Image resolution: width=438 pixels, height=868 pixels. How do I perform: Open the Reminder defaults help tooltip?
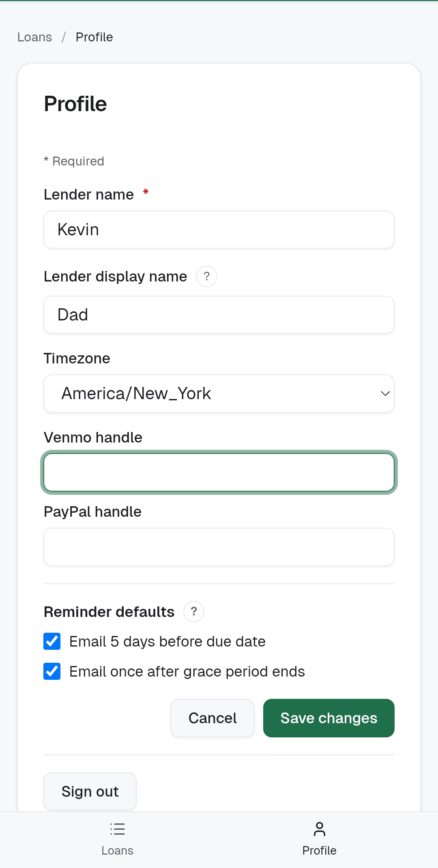pos(193,612)
